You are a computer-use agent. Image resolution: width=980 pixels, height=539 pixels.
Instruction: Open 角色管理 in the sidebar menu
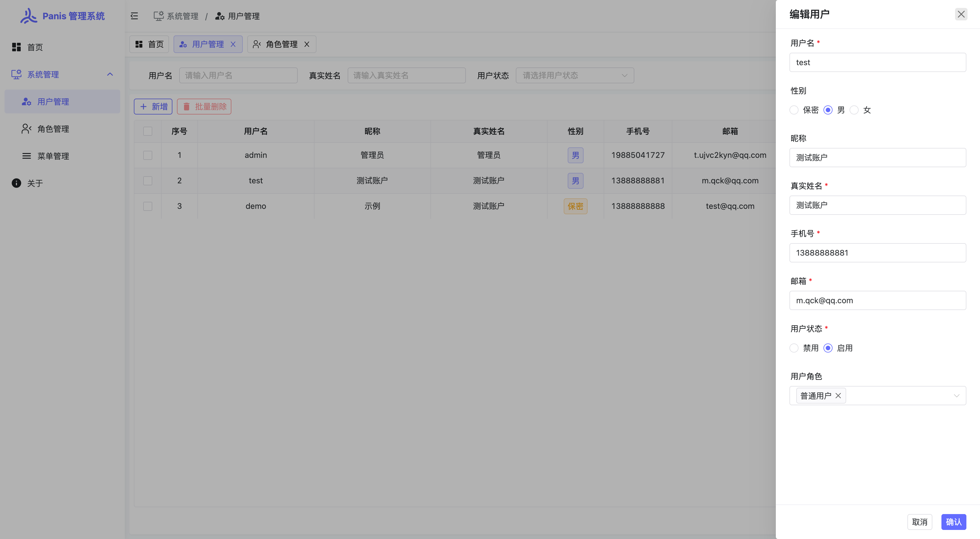click(53, 129)
